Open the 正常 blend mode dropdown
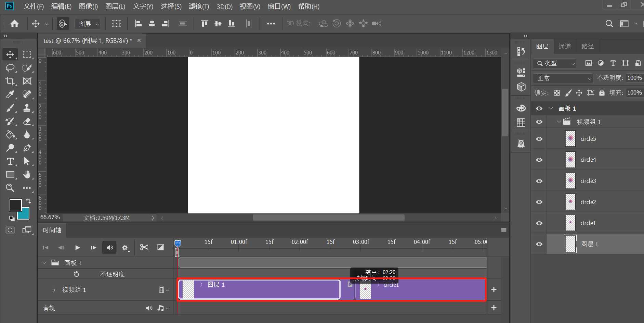Viewport: 644px width, 323px height. tap(563, 78)
